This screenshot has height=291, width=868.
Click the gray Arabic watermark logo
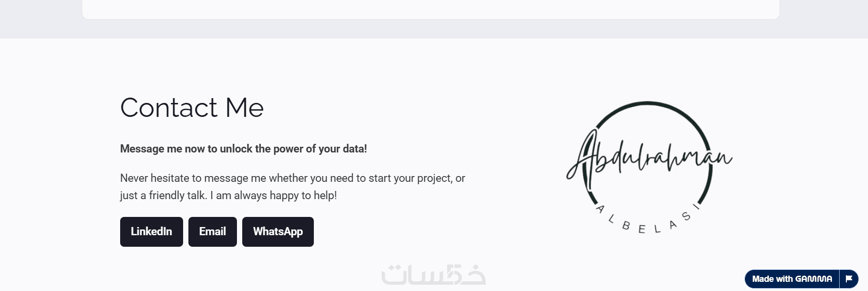[x=434, y=276]
